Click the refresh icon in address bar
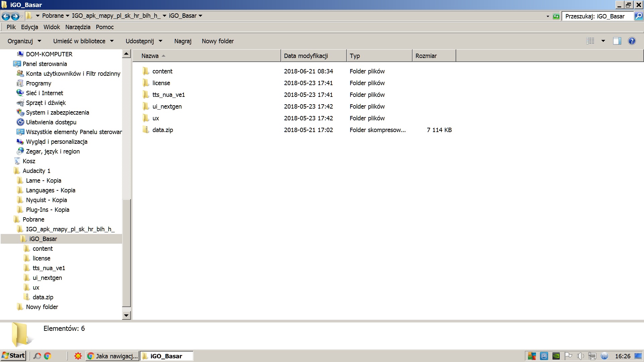 pos(556,16)
